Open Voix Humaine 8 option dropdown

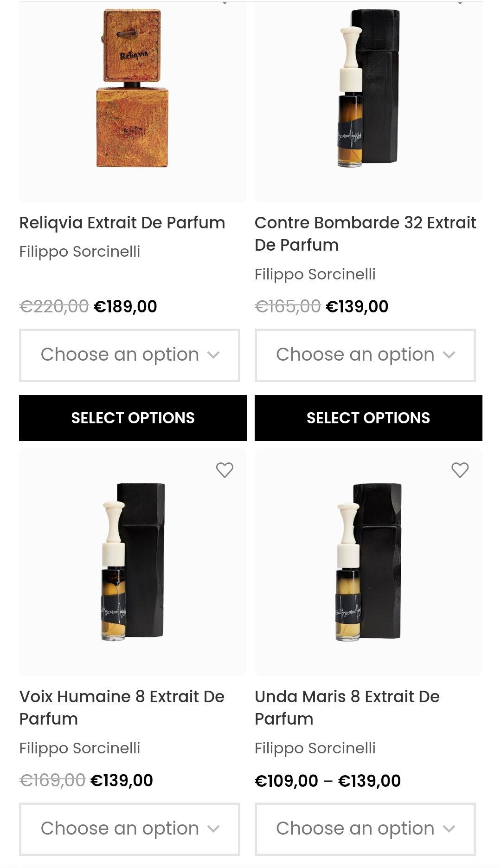point(129,829)
